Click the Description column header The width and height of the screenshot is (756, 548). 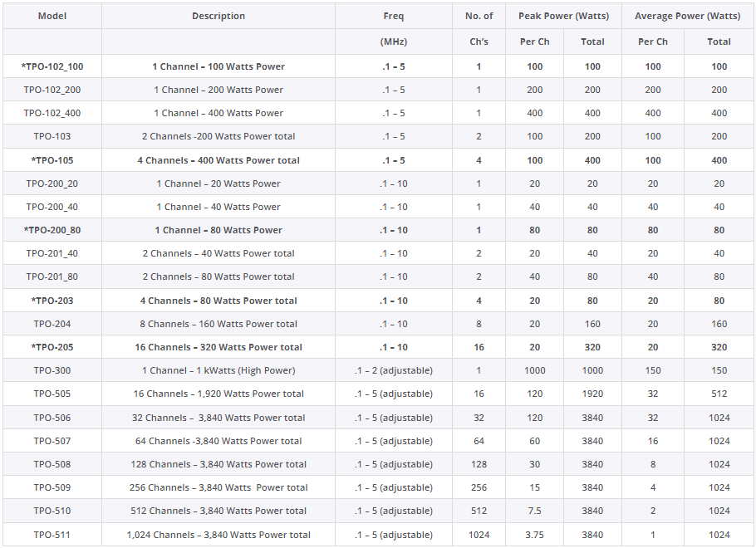pos(218,16)
